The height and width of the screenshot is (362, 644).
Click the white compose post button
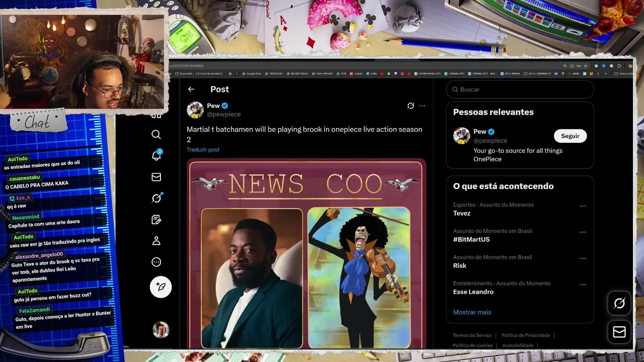point(161,287)
